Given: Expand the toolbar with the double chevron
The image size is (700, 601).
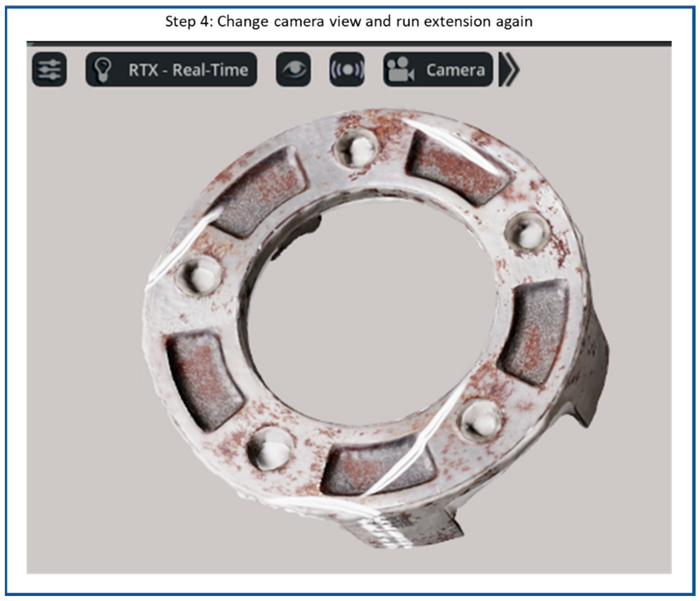Looking at the screenshot, I should click(x=509, y=70).
